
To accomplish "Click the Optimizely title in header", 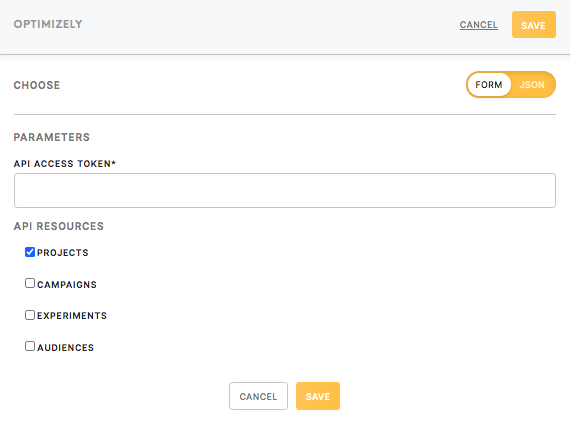I will [x=48, y=24].
